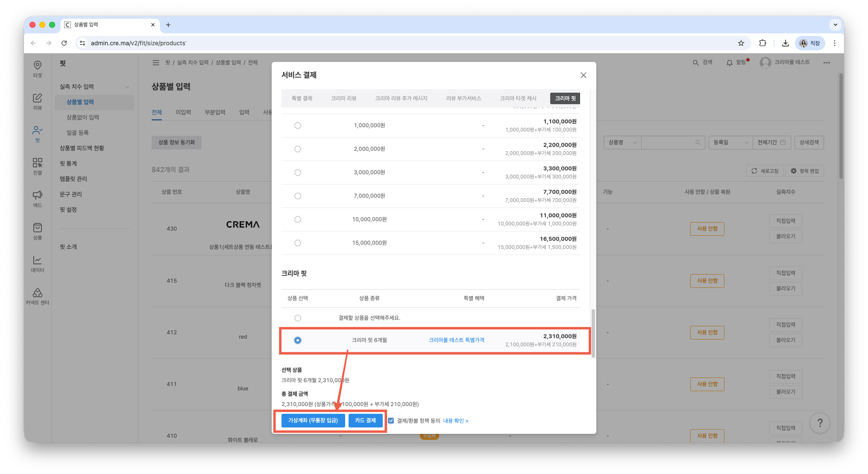Image resolution: width=868 pixels, height=474 pixels.
Task: Click the 카드 결제 button
Action: point(365,421)
